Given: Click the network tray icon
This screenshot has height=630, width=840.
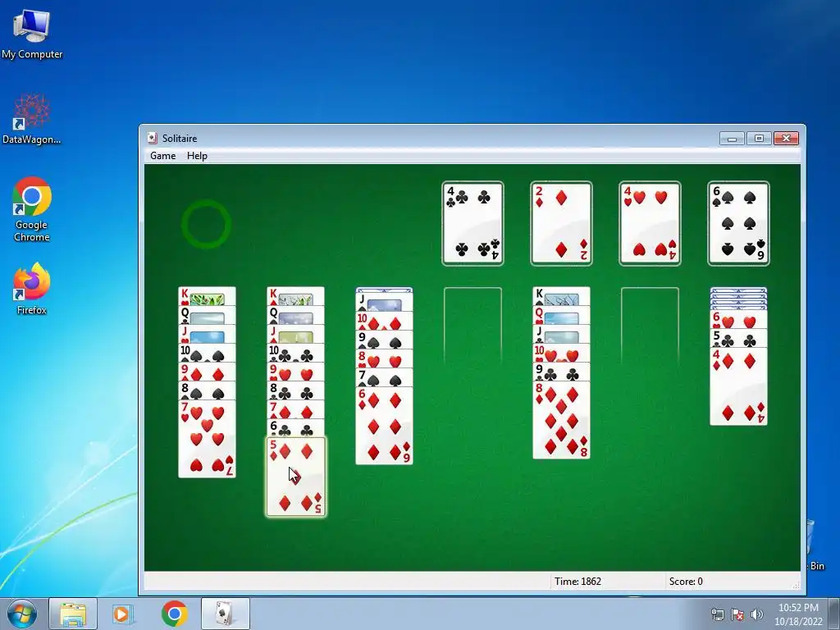Looking at the screenshot, I should 717,614.
